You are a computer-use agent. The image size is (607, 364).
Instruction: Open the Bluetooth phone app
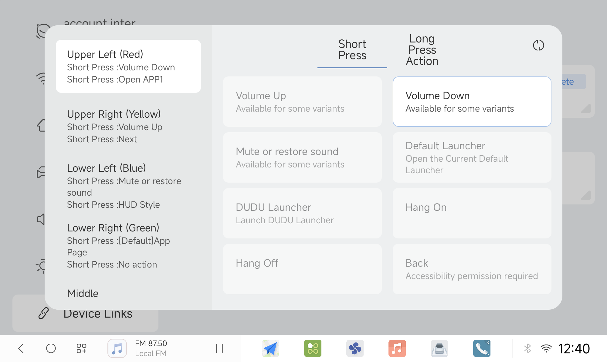coord(482,348)
